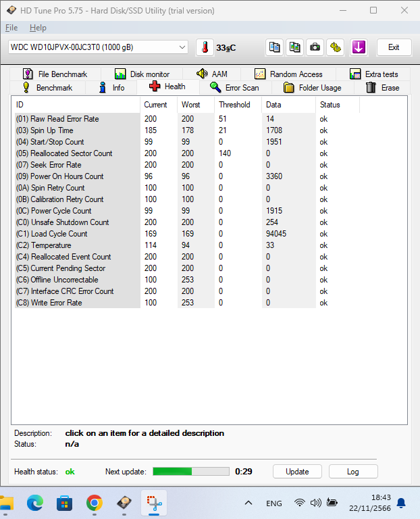The width and height of the screenshot is (420, 519).
Task: Click the purple down-arrow tray icon
Action: [x=359, y=47]
